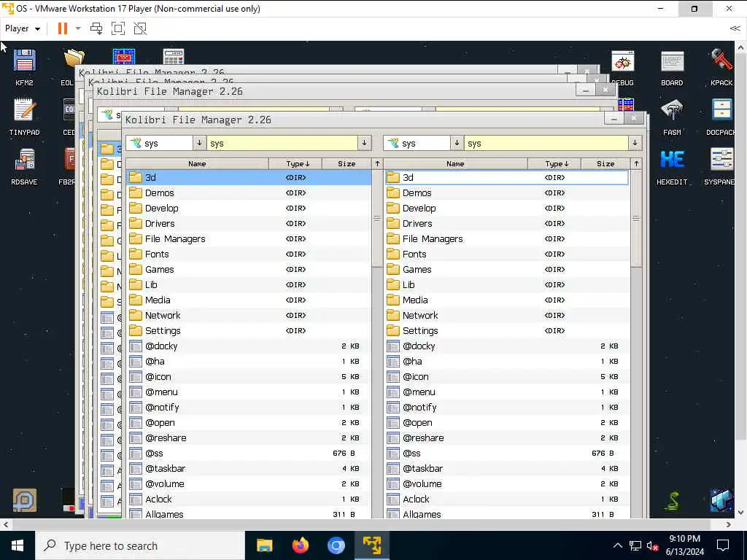Expand left panel path history dropdown

364,143
